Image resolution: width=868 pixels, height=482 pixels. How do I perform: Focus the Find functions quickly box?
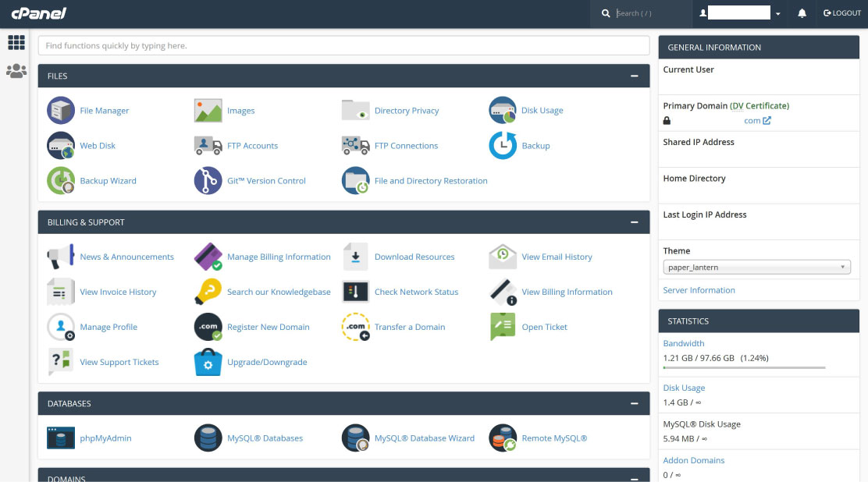(343, 45)
